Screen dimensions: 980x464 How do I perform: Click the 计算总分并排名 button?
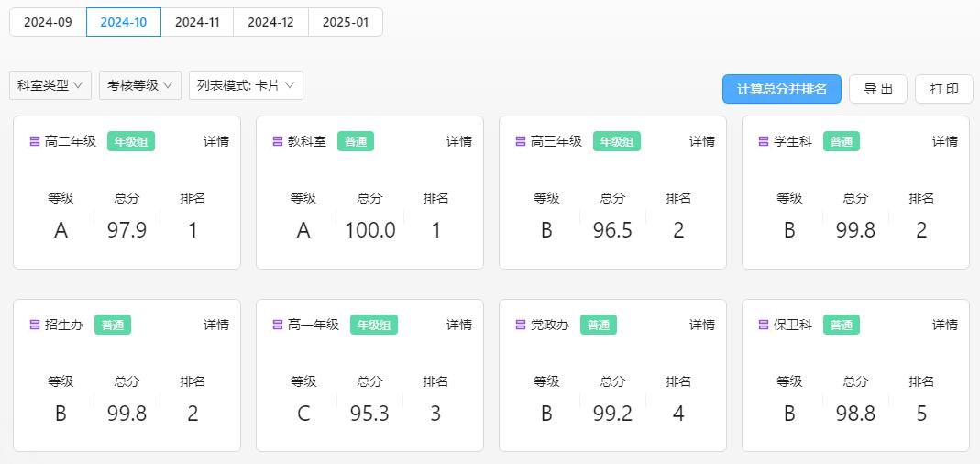[782, 89]
